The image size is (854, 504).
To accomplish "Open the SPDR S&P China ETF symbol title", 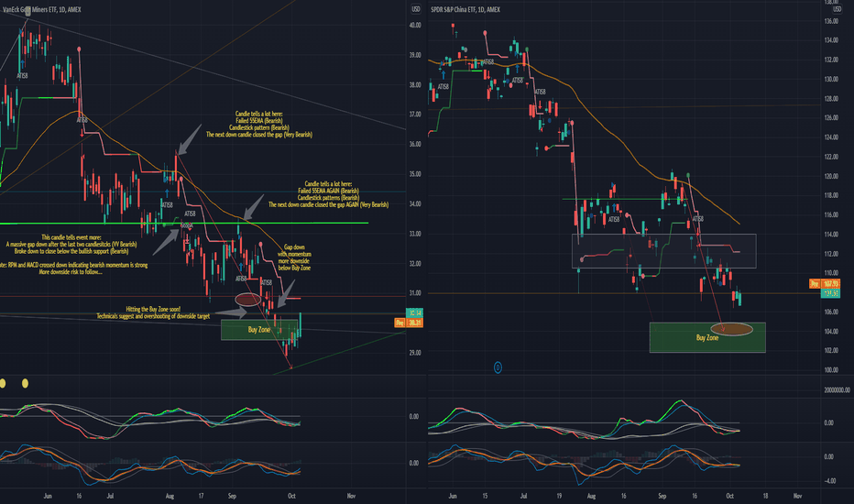I will [465, 9].
